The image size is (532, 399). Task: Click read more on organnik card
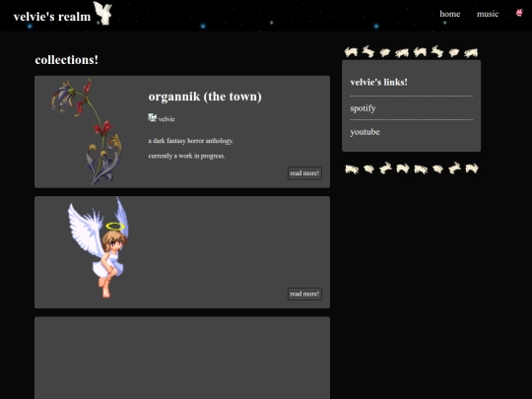304,173
